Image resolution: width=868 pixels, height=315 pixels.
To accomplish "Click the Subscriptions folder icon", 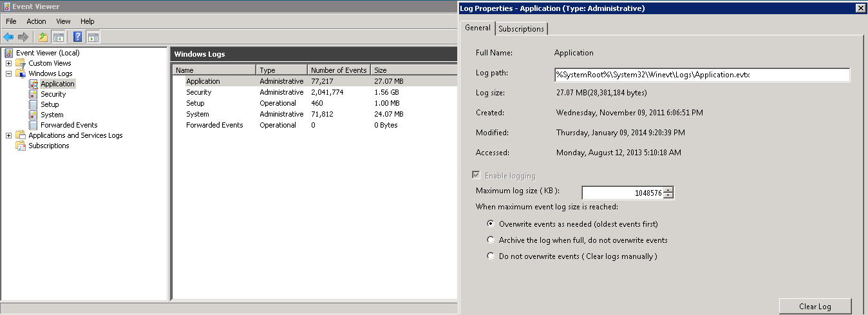I will 21,146.
